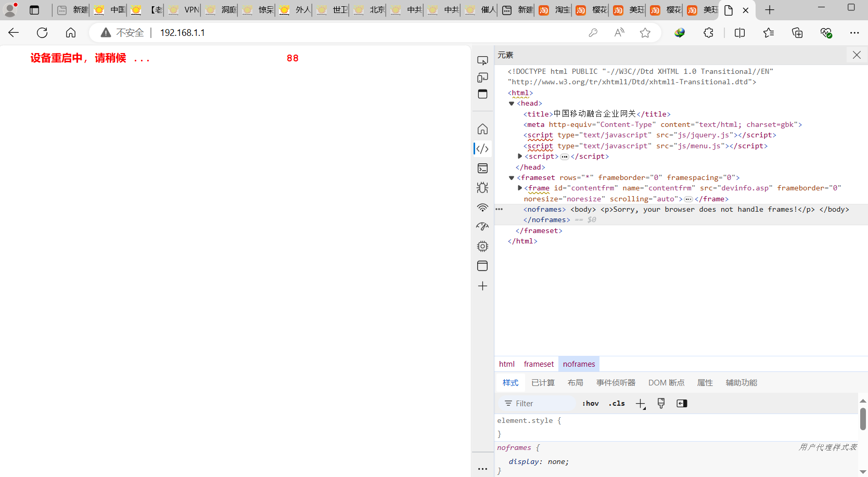The width and height of the screenshot is (868, 477).
Task: Click the styles Filter input field
Action: 538,404
